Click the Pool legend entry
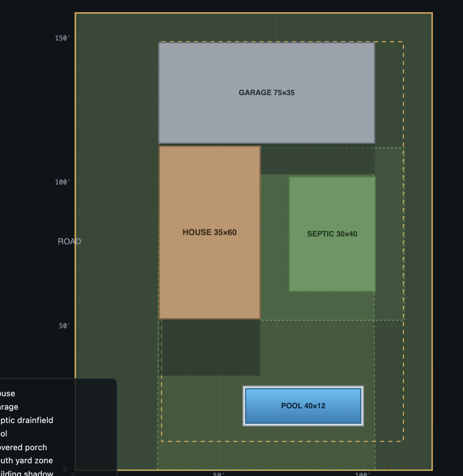463x476 pixels. tap(4, 434)
